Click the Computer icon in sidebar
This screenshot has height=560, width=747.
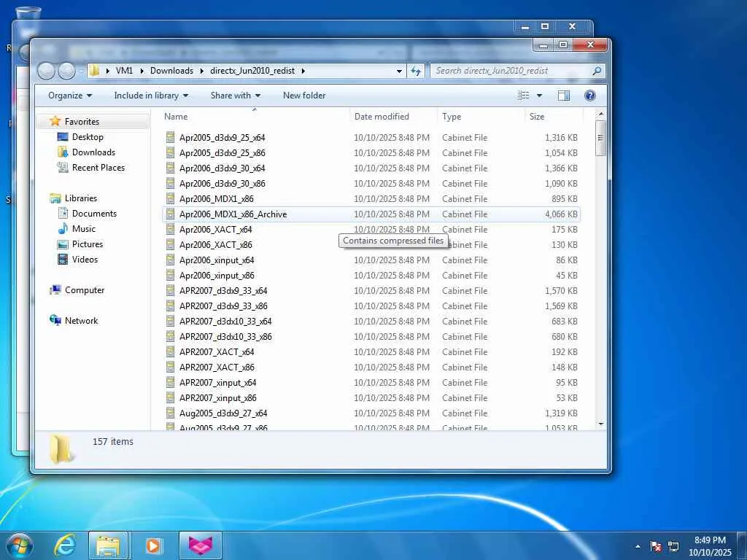(55, 290)
